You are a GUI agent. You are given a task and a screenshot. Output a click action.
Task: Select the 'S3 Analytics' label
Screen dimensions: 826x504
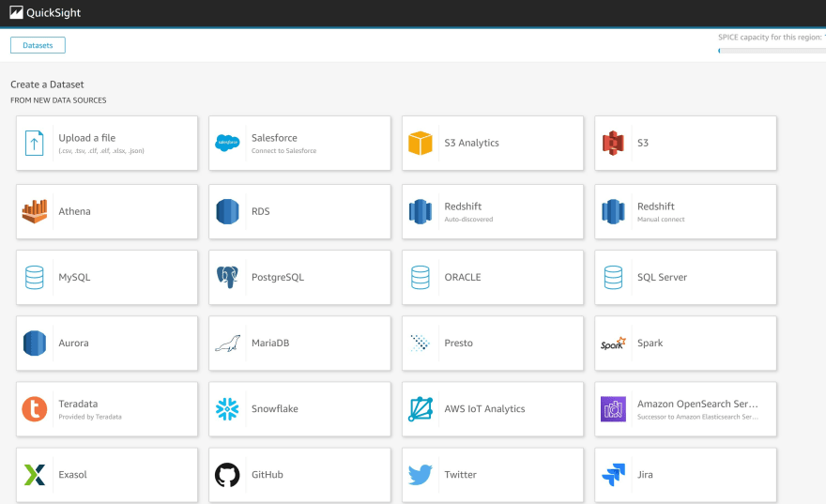click(x=471, y=143)
